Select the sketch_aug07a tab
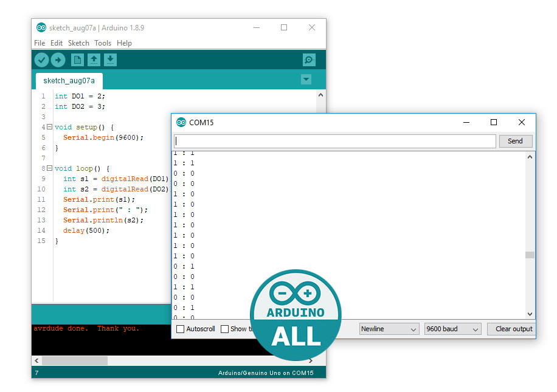The height and width of the screenshot is (392, 557). point(69,81)
